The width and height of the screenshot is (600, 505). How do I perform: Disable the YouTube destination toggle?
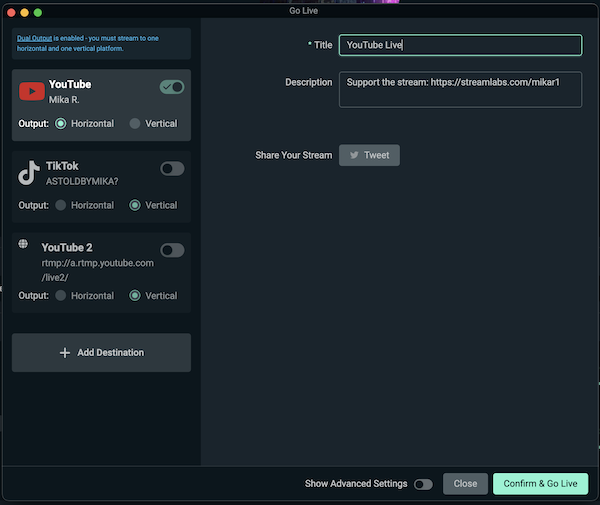[172, 87]
